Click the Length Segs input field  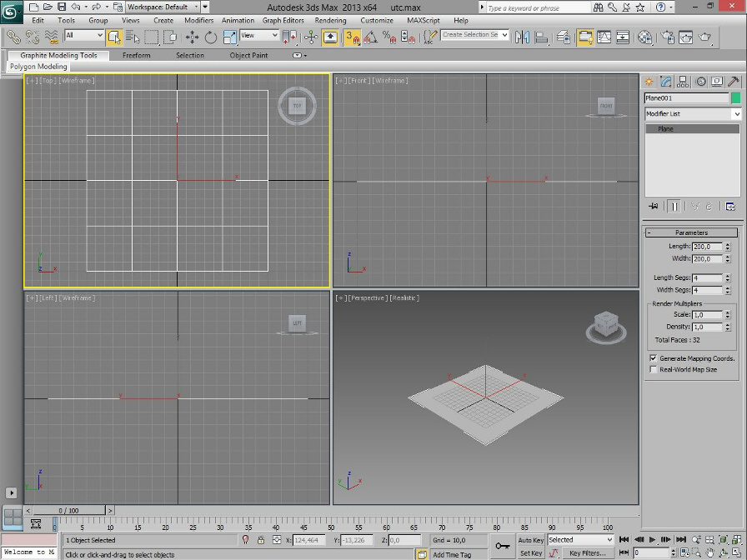pyautogui.click(x=708, y=277)
